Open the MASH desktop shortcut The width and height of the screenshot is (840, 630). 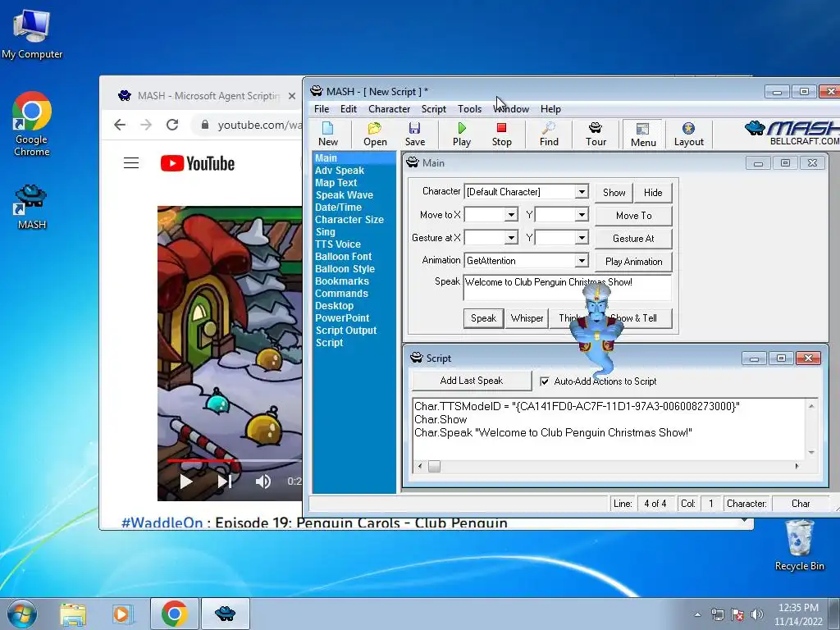(x=32, y=208)
